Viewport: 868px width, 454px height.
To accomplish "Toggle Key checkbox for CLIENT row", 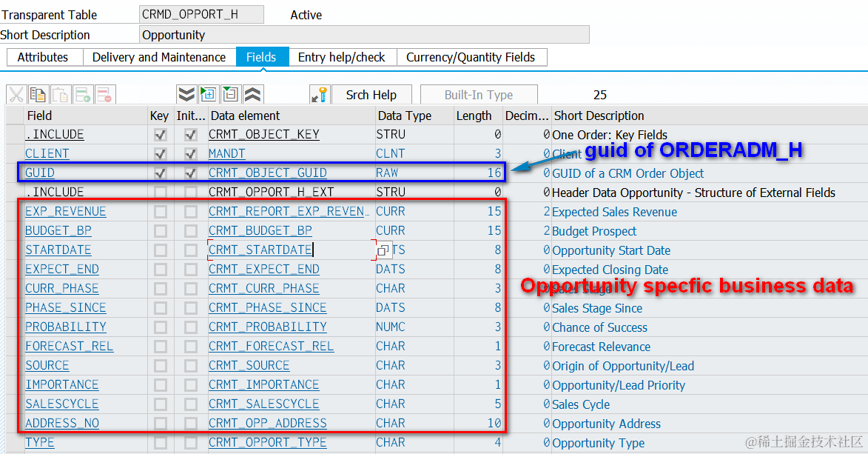I will (161, 153).
